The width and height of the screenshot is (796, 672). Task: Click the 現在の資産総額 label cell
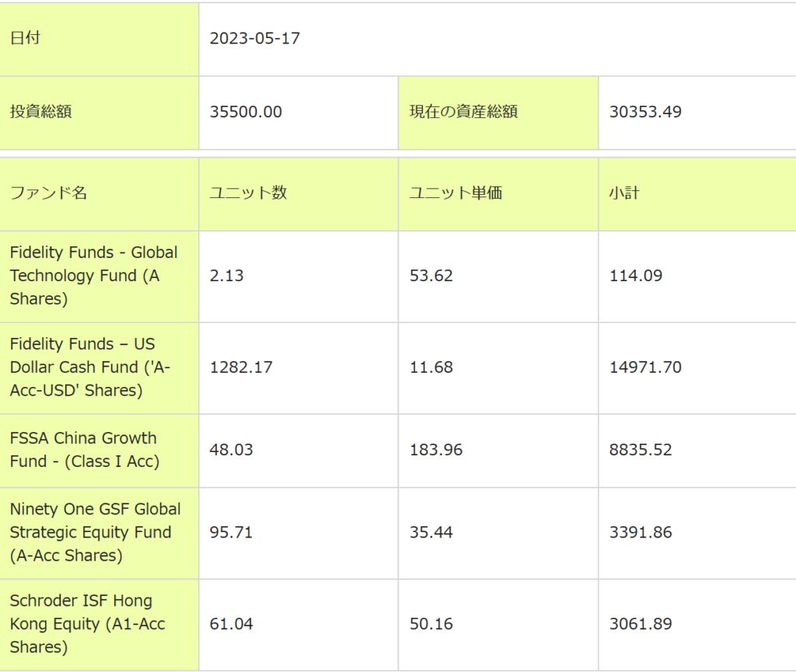tap(463, 112)
